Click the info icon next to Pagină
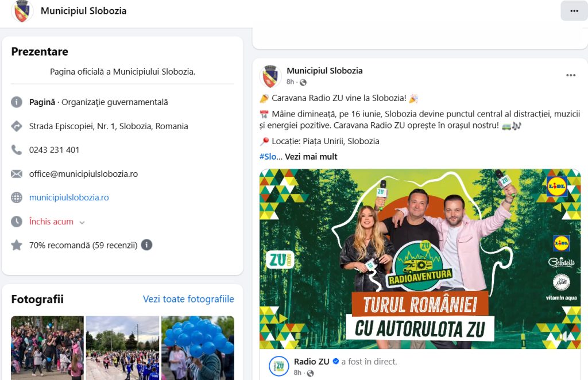This screenshot has width=588, height=380. (17, 102)
